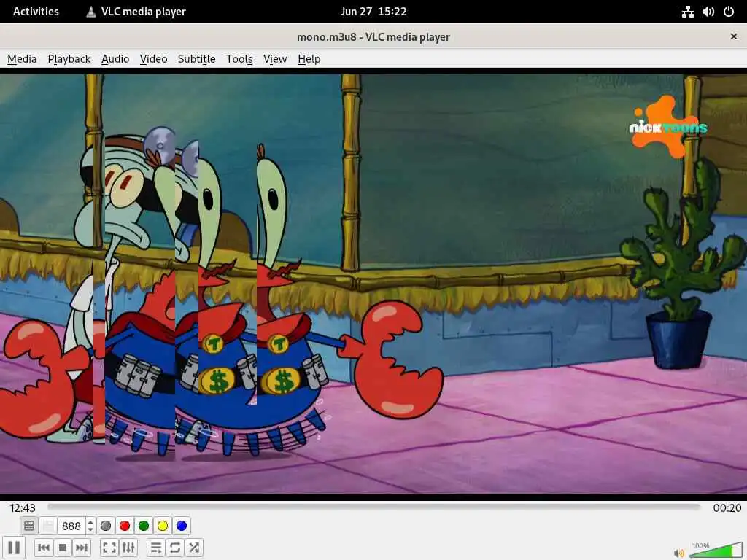Click the network status icon in top bar
747x560 pixels.
click(687, 12)
